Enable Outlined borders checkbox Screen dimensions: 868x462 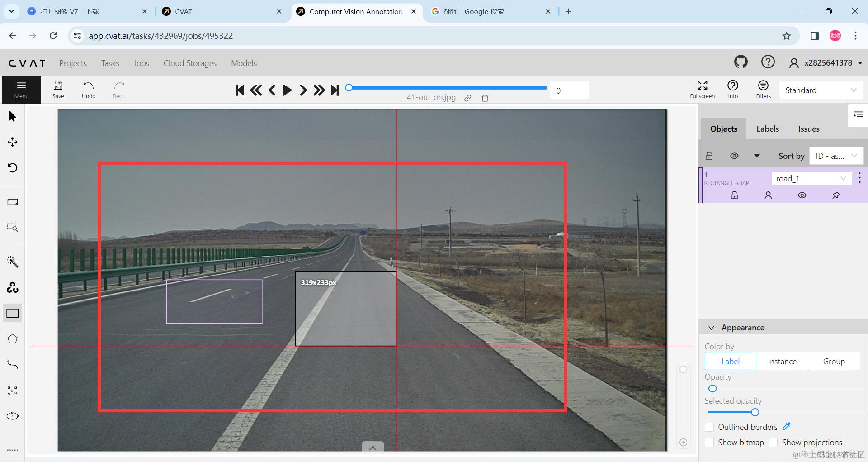click(x=709, y=427)
